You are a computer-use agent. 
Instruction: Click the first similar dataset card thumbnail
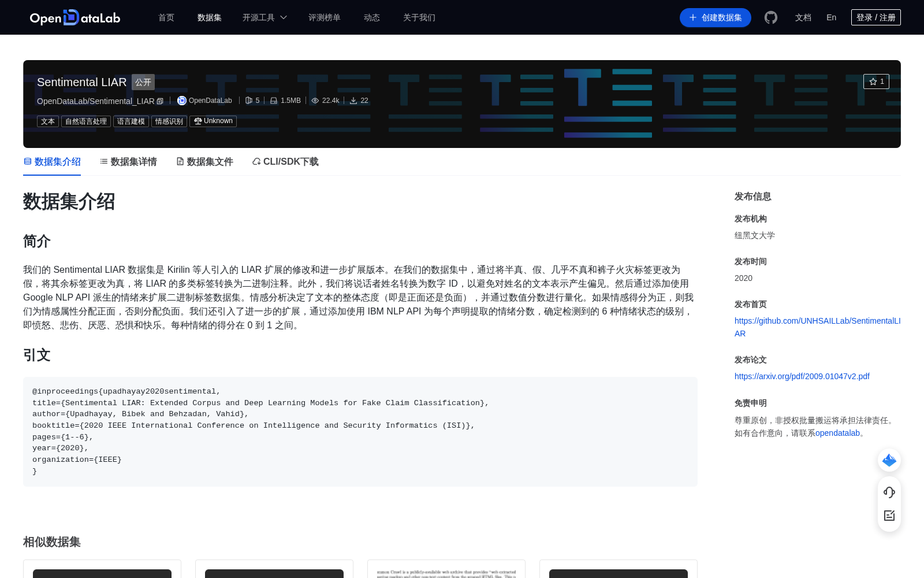[x=102, y=573]
